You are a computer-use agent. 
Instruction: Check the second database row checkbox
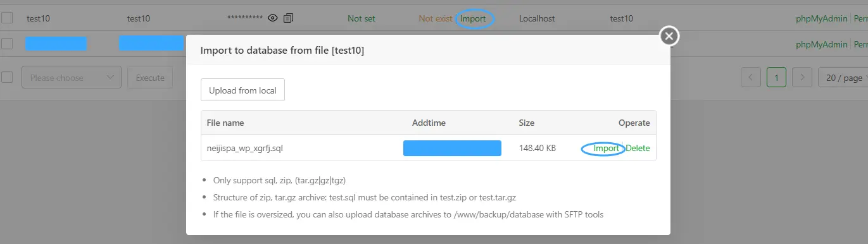coord(6,44)
